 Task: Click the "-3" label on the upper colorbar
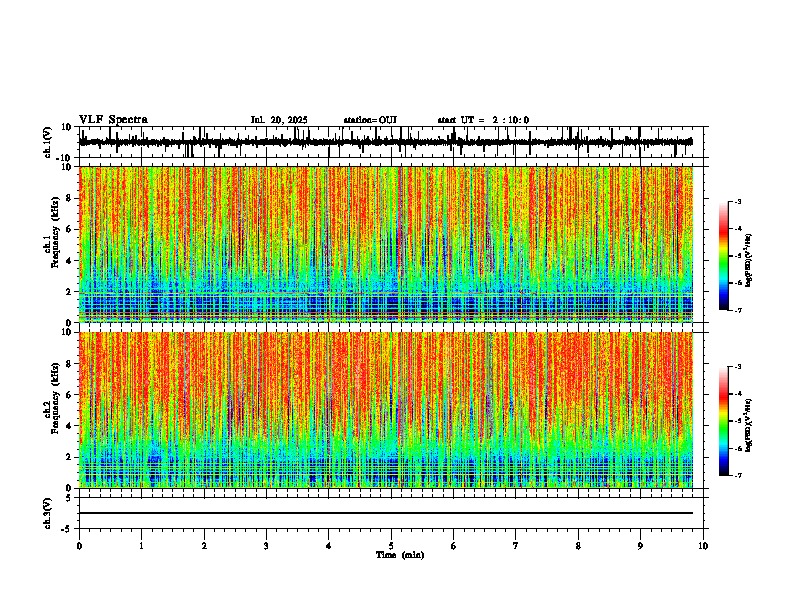tap(737, 201)
